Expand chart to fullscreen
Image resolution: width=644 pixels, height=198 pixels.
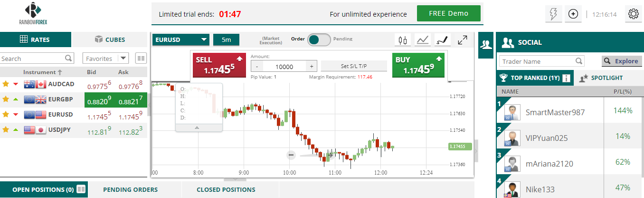[462, 40]
